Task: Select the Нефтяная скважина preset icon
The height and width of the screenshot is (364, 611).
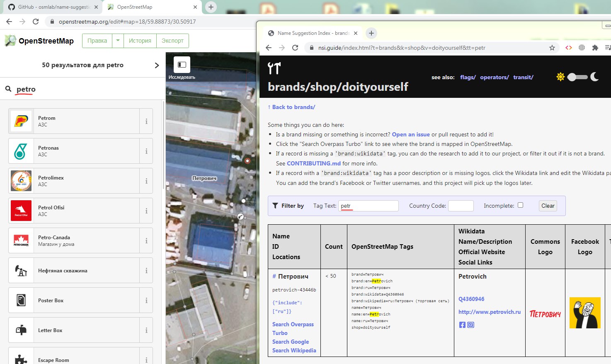Action: [21, 270]
